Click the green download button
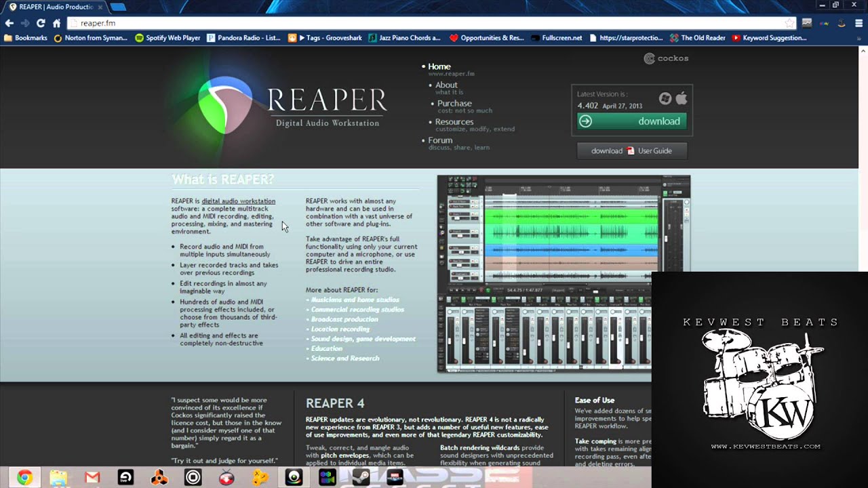The height and width of the screenshot is (488, 868). (632, 121)
